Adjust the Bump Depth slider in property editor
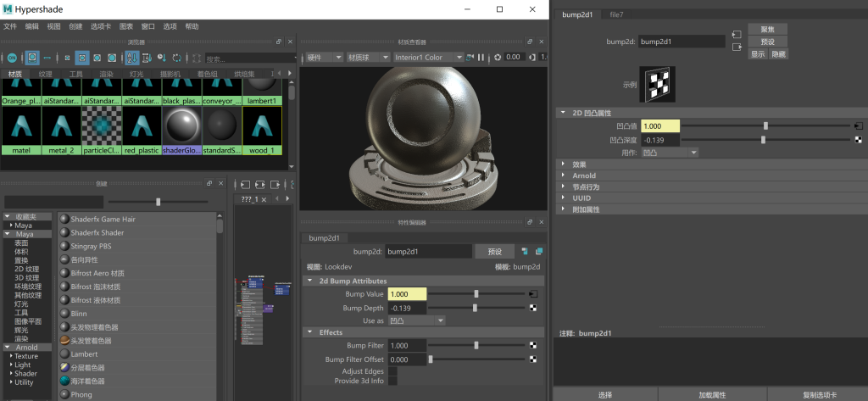 [x=476, y=308]
